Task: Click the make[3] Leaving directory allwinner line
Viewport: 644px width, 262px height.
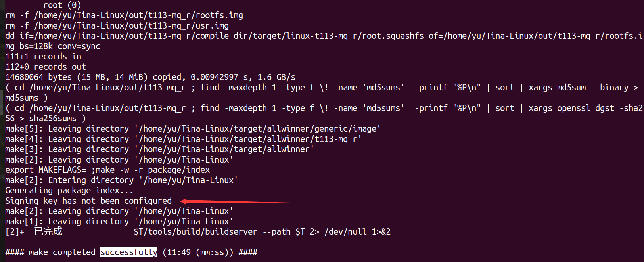Action: 160,149
